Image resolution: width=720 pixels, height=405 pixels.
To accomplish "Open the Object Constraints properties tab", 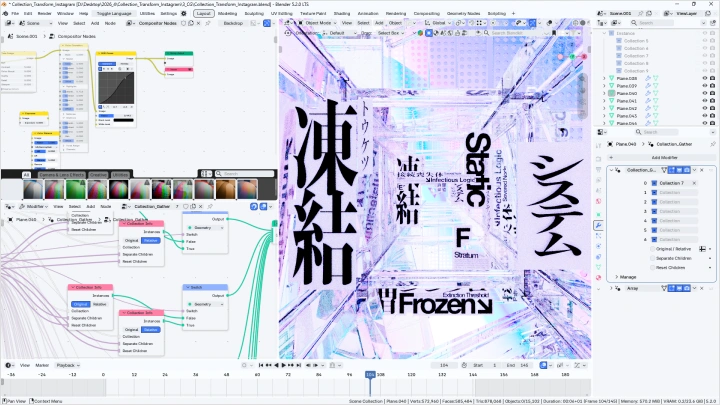I will [x=598, y=257].
